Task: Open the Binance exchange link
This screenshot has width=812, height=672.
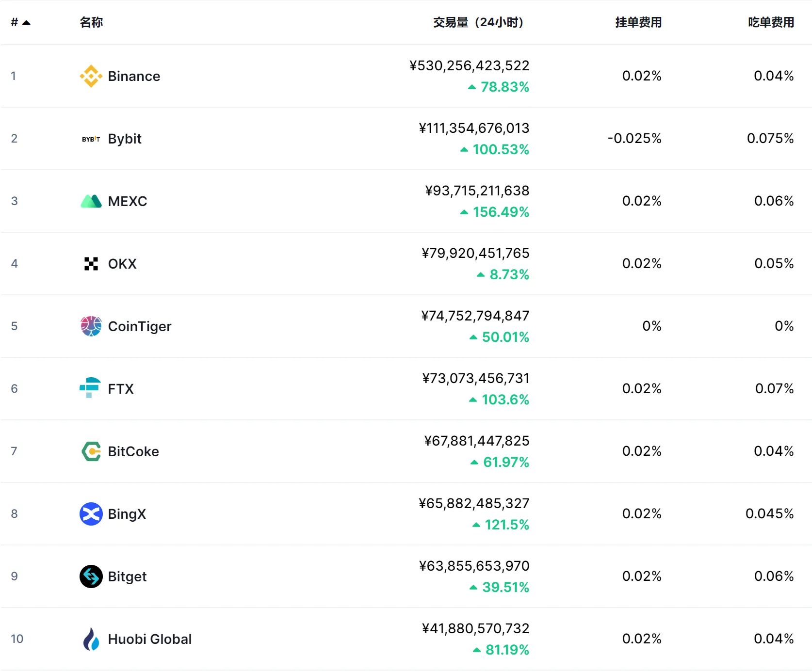Action: [x=134, y=76]
